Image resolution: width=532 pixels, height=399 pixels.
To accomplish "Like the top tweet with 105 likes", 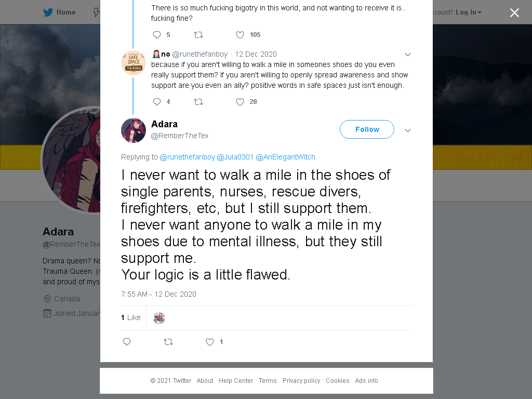I will [240, 35].
